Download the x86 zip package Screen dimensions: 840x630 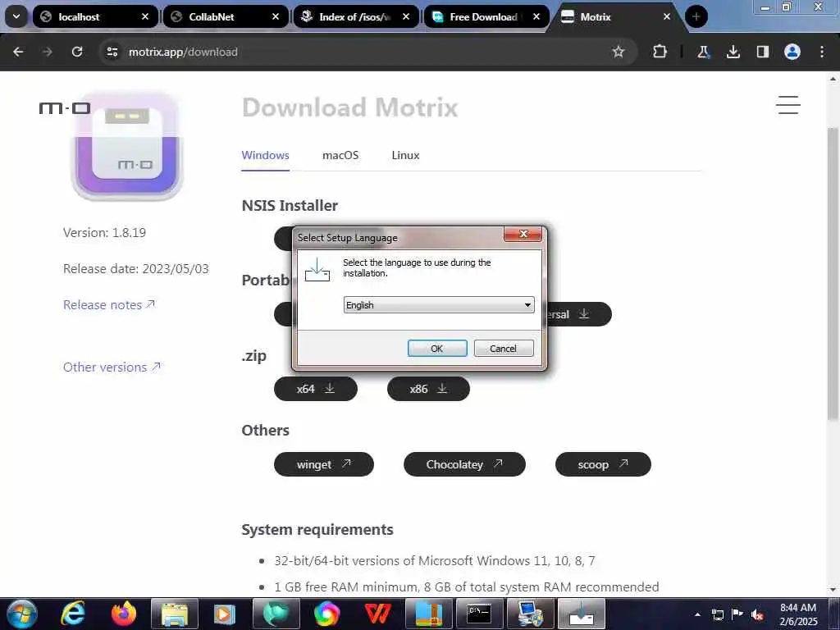[x=428, y=389]
